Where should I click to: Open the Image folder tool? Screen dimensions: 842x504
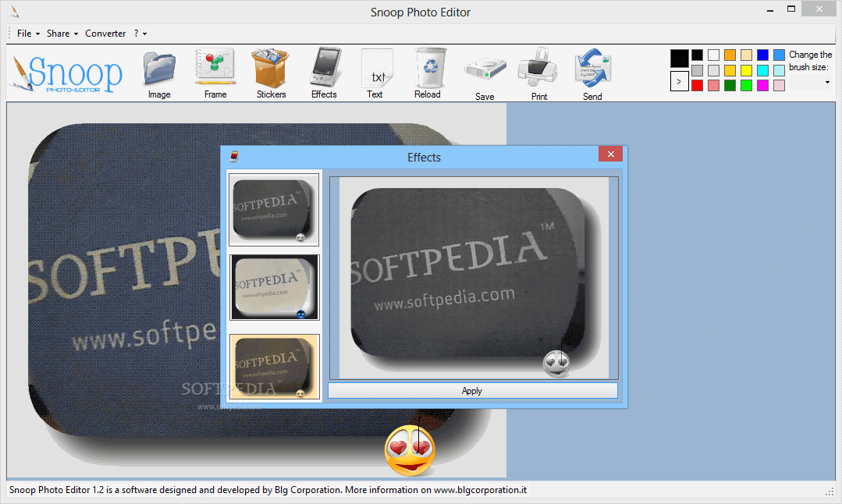click(x=159, y=73)
